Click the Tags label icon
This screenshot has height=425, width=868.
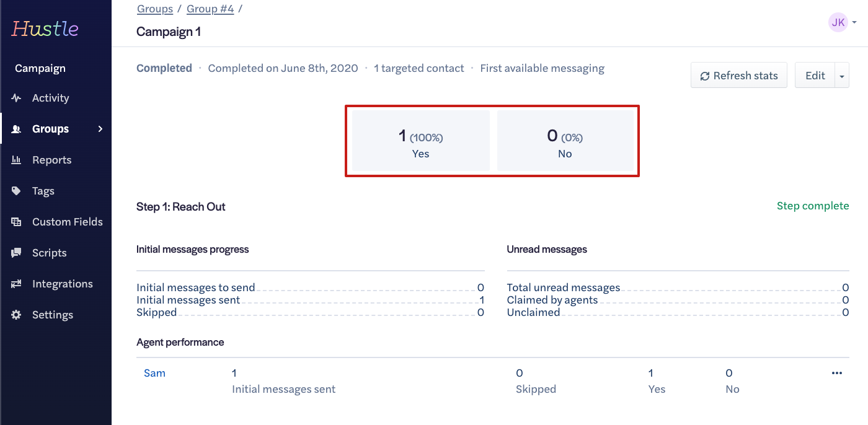pyautogui.click(x=17, y=191)
